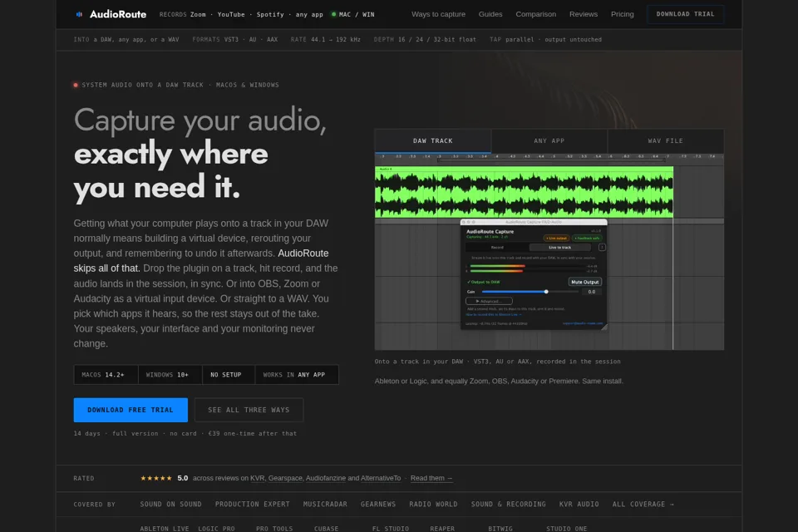Switch to the WAV FILE tab
Screen dimensions: 798x532
pyautogui.click(x=666, y=141)
